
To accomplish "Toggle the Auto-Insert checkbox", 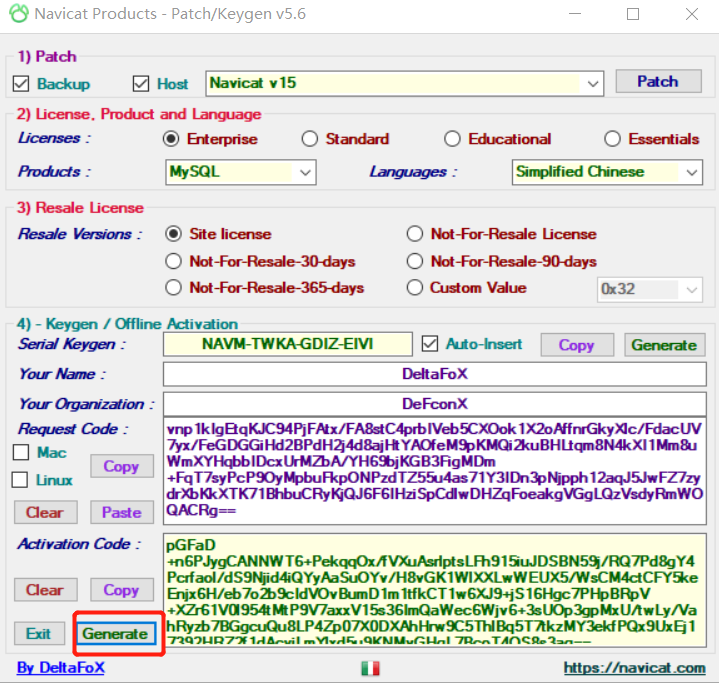I will click(x=430, y=344).
